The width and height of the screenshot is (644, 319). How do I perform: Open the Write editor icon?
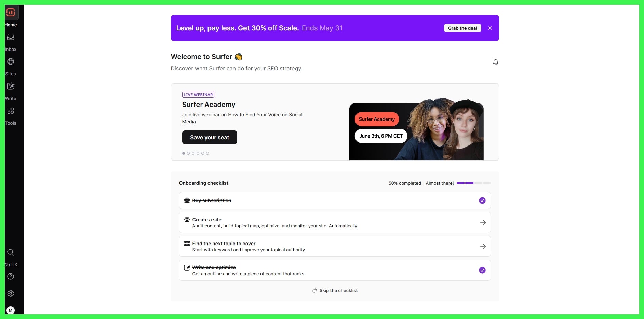click(x=11, y=86)
